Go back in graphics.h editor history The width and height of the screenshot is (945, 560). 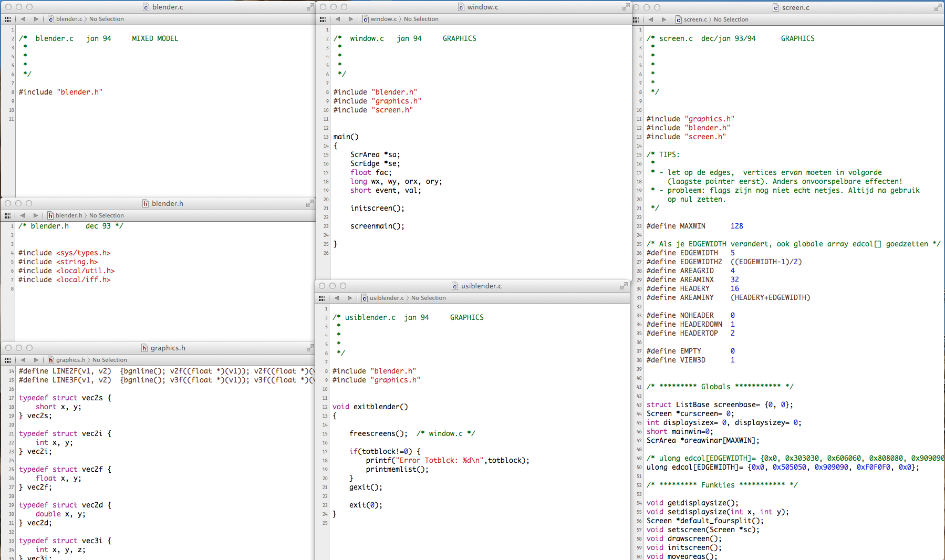point(23,360)
